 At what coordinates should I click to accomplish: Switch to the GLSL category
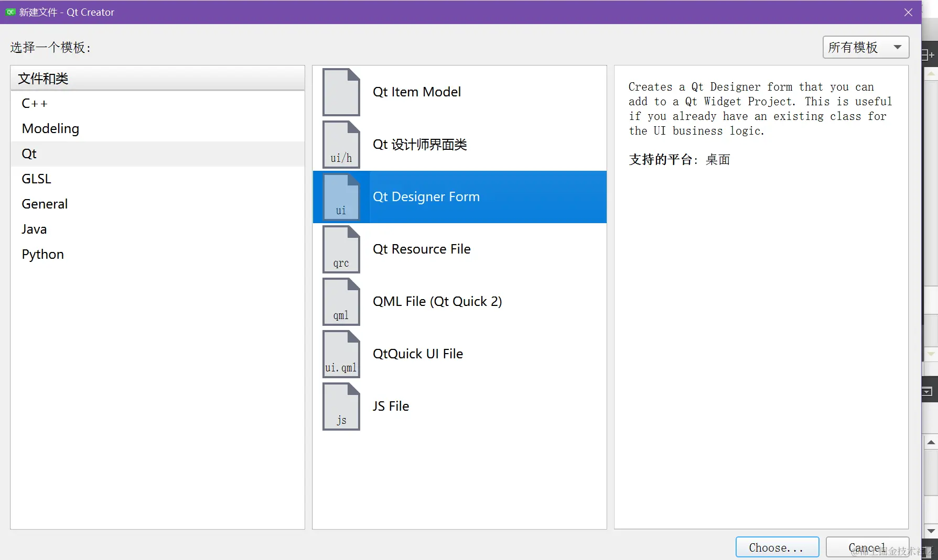tap(157, 179)
